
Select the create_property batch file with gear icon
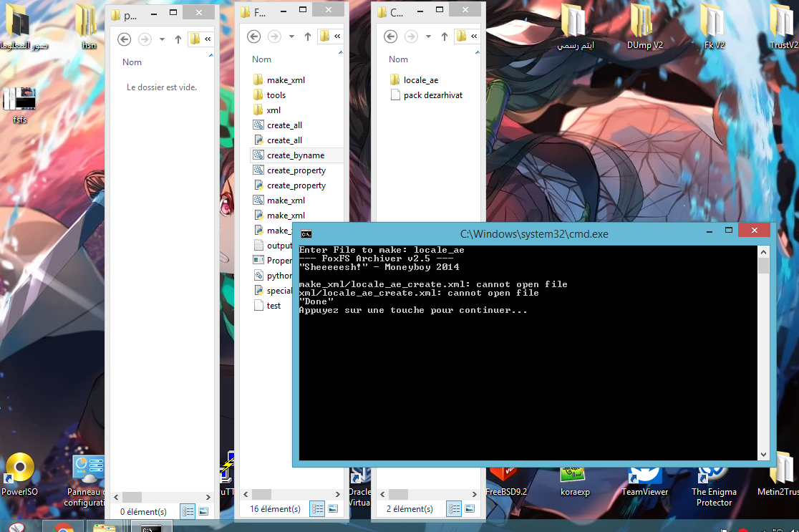coord(289,170)
